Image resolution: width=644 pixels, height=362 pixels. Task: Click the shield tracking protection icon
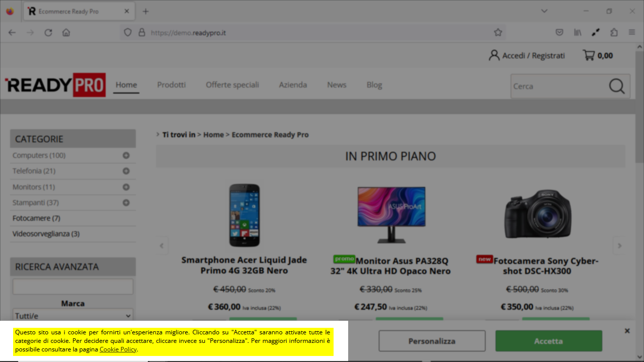128,32
